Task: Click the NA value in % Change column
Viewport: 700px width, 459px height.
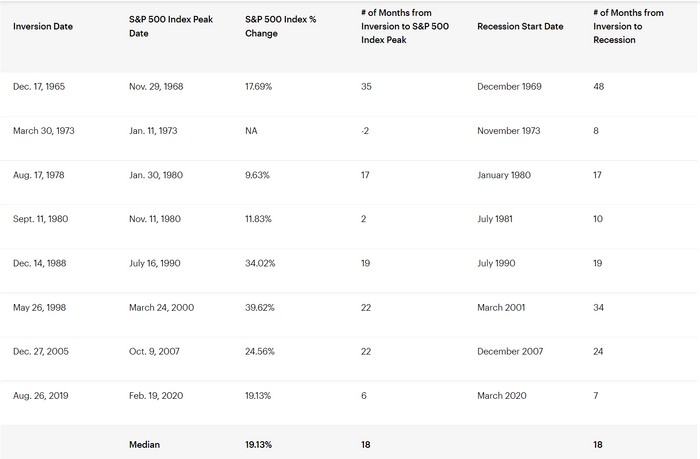Action: [x=251, y=131]
